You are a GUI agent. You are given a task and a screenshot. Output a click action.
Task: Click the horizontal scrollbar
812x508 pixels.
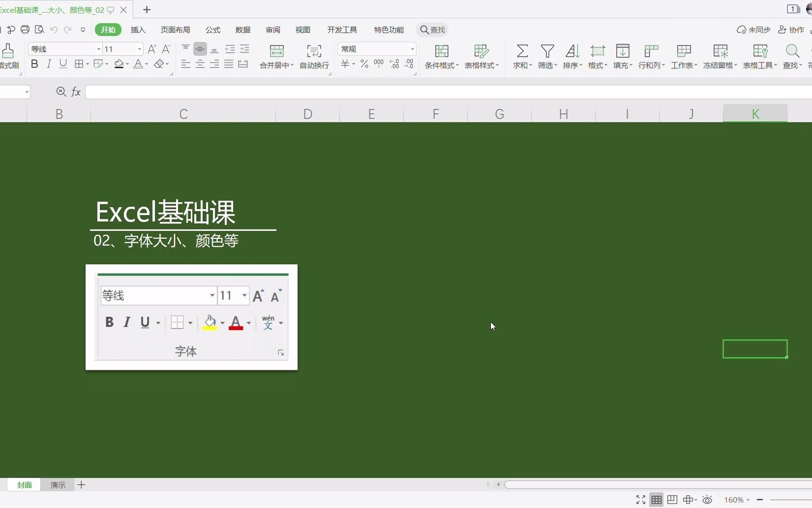658,485
